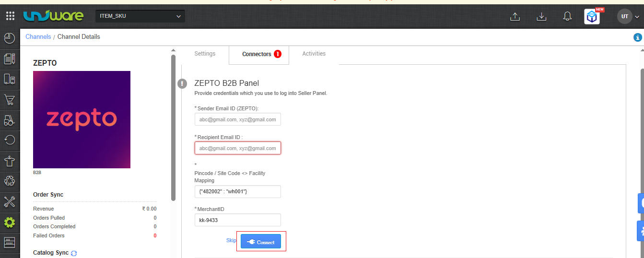Click the upper blue floating side widget
Image resolution: width=644 pixels, height=258 pixels.
click(x=641, y=203)
